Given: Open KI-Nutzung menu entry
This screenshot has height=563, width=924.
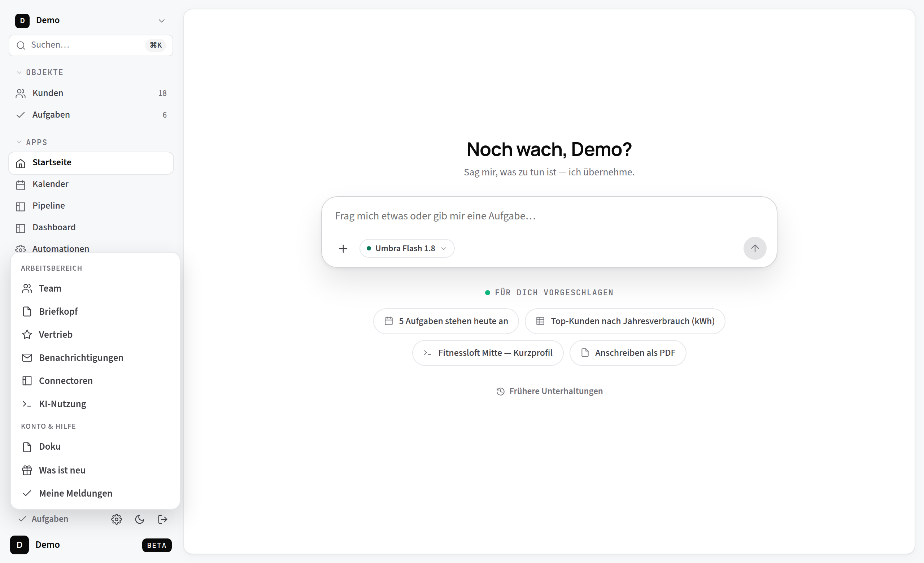Looking at the screenshot, I should point(95,404).
